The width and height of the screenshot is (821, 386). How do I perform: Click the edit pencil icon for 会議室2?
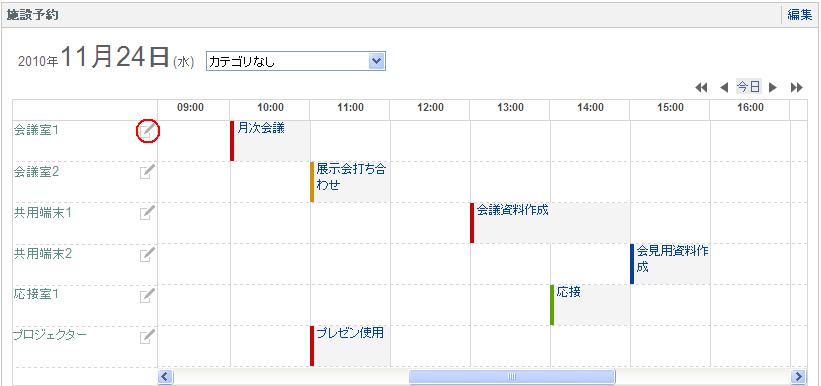pos(148,172)
